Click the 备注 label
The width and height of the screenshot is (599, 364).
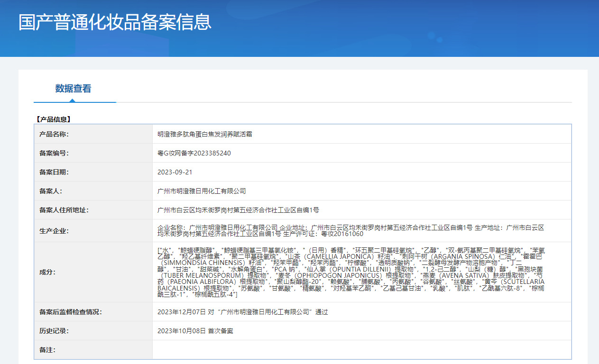(47, 350)
